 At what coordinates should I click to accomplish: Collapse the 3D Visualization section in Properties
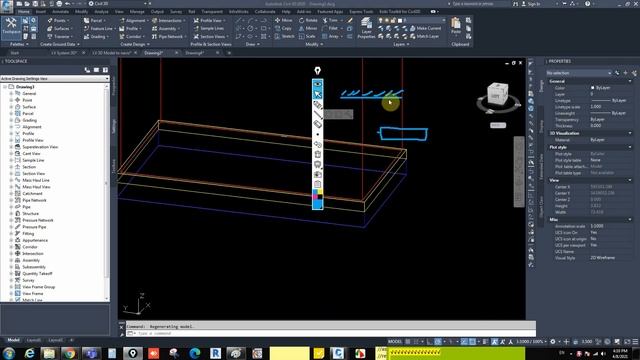630,133
